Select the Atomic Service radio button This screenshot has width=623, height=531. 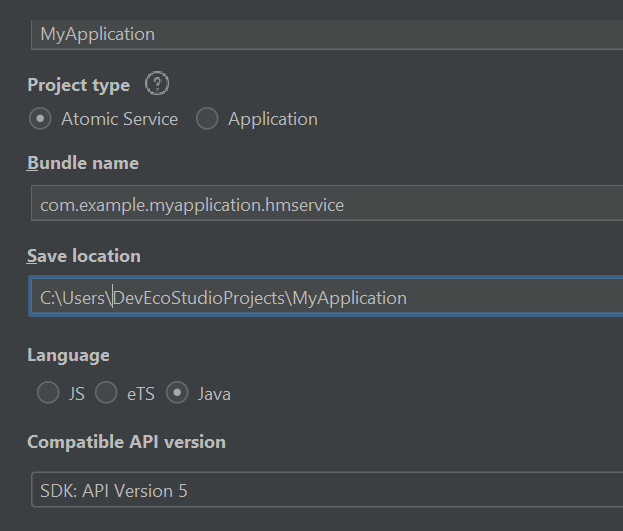(x=41, y=119)
